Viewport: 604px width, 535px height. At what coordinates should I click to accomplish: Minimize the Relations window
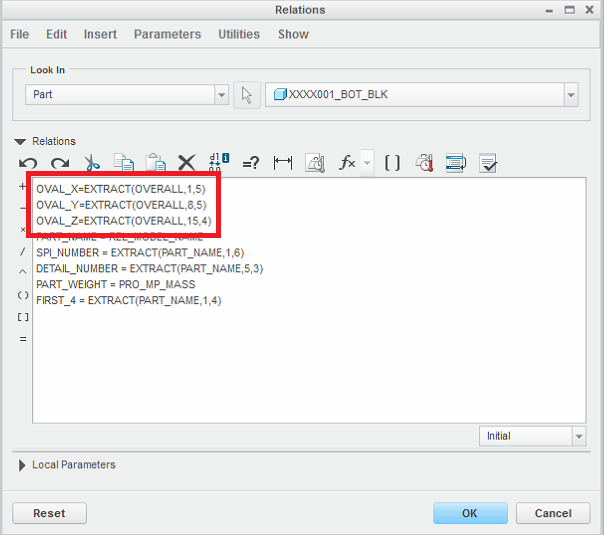click(x=549, y=11)
